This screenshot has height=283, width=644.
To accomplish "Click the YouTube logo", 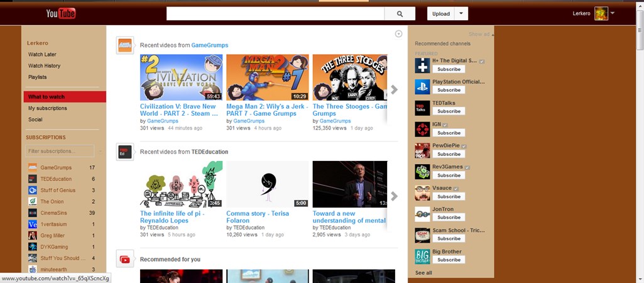I will click(x=61, y=14).
